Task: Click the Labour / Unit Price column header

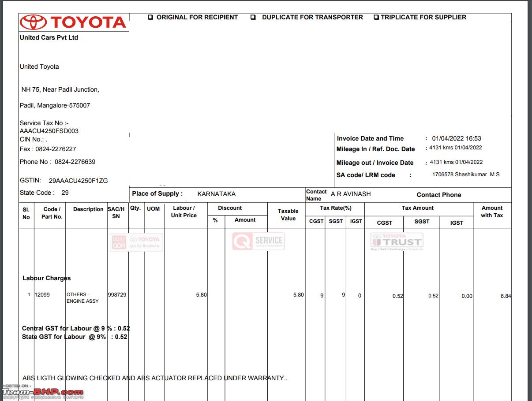Action: (184, 212)
